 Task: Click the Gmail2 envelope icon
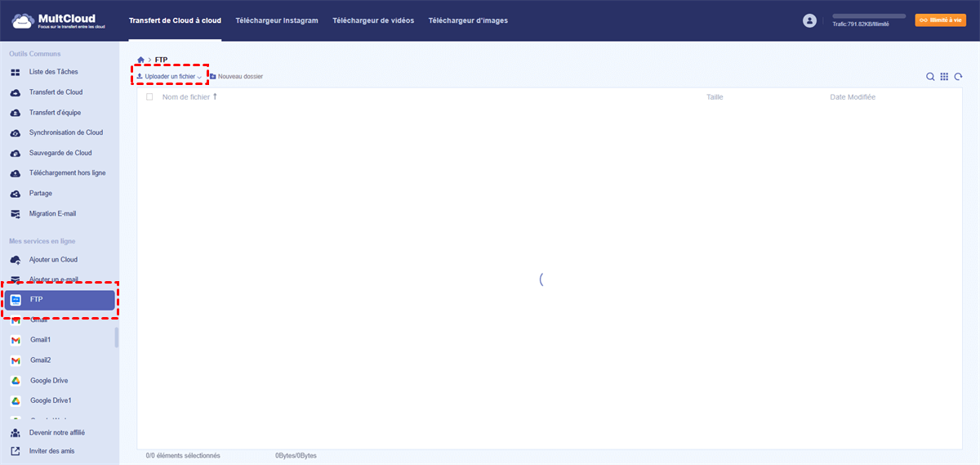coord(16,360)
